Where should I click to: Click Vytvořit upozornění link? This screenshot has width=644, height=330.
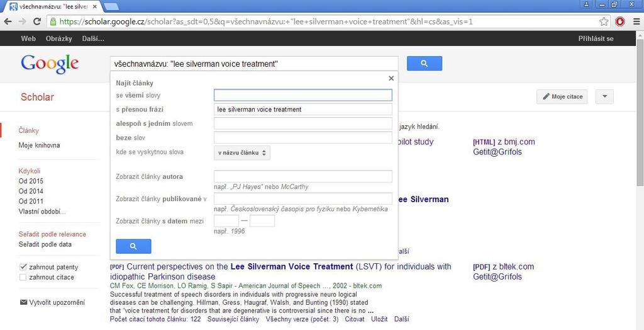(x=57, y=302)
